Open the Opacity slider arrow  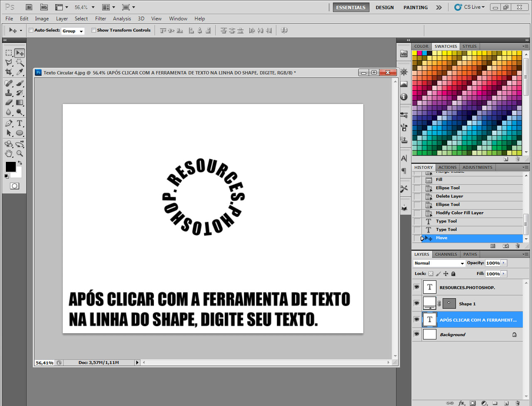pyautogui.click(x=504, y=263)
